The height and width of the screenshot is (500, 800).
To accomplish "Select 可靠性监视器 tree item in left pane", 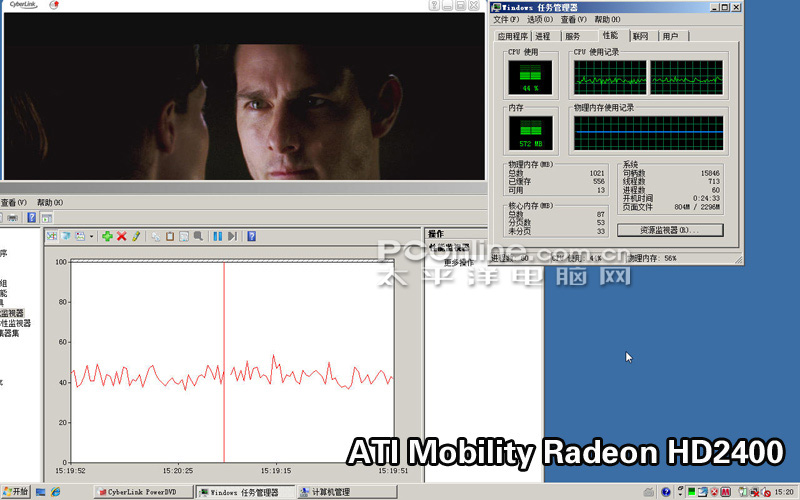I will (15, 323).
